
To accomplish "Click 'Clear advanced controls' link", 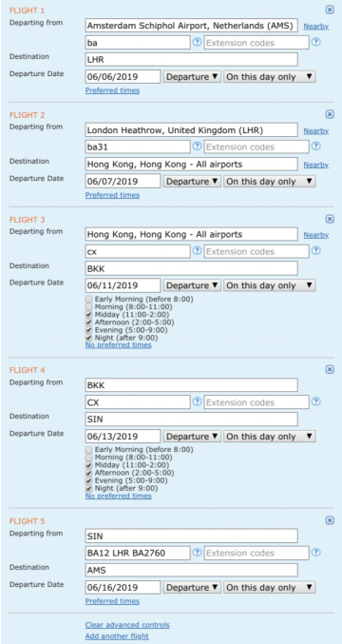I will click(x=127, y=625).
